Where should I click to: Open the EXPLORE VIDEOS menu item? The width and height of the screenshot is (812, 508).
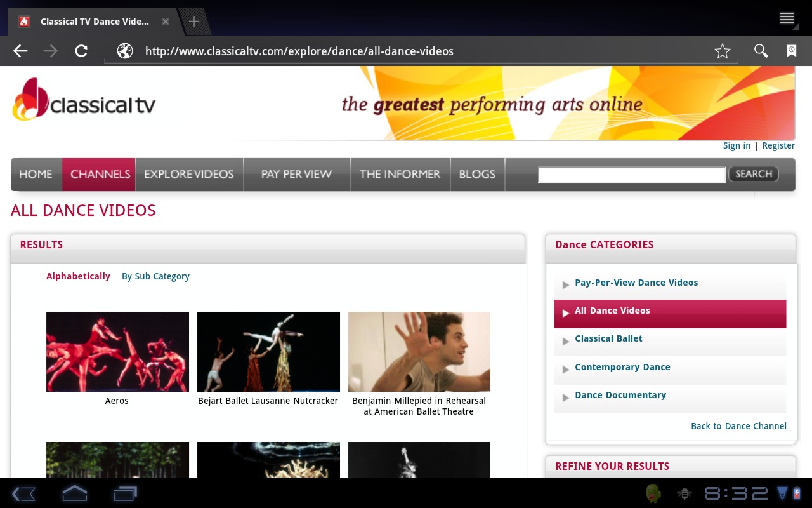(x=189, y=174)
